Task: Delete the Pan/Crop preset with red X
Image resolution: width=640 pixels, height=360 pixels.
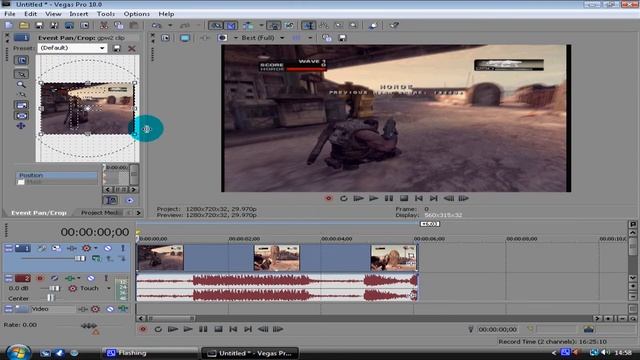Action: point(132,48)
